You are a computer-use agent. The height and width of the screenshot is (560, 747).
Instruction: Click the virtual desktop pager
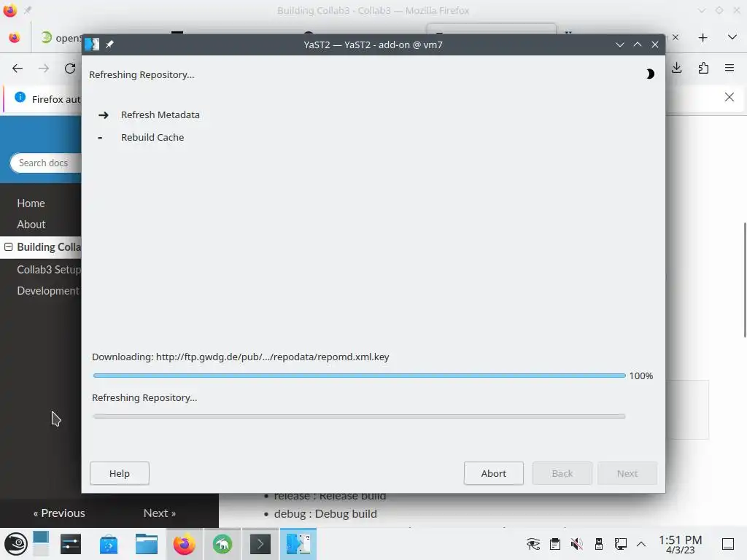point(41,544)
